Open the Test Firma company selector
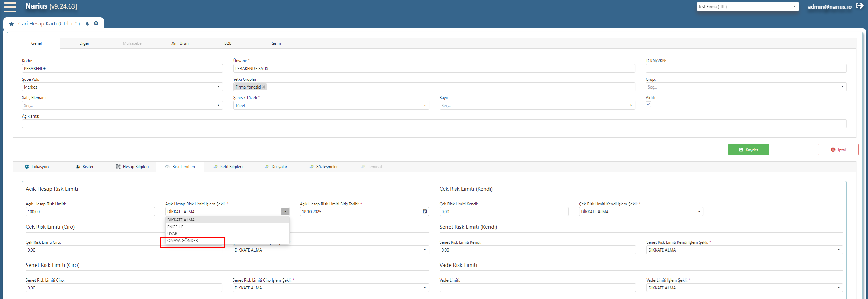The image size is (868, 299). (747, 6)
